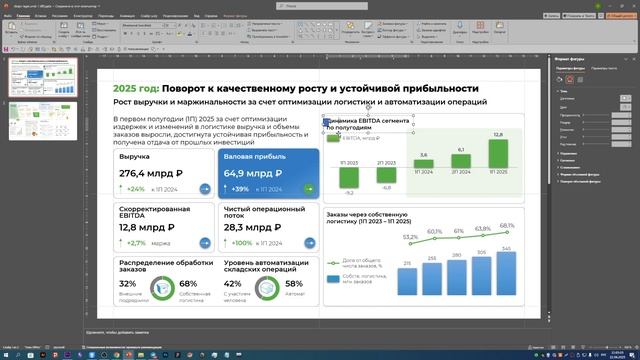Screen dimensions: 640x360
Task: Click the Arrange (Упорядочить) icon
Action: pos(350,29)
